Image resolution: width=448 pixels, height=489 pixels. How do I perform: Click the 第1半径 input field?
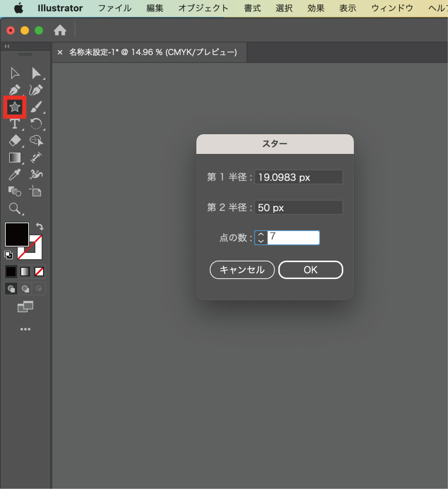tap(299, 177)
